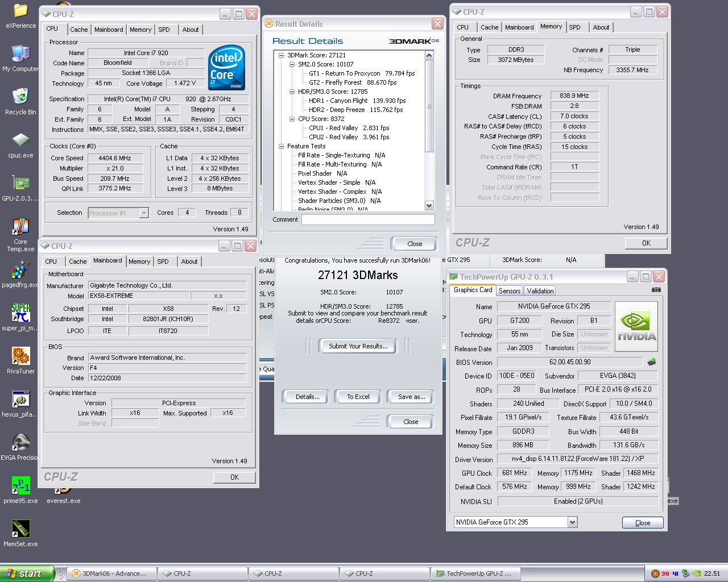The height and width of the screenshot is (582, 728).
Task: Open Cache tab in top-left CPU-Z
Action: [79, 30]
